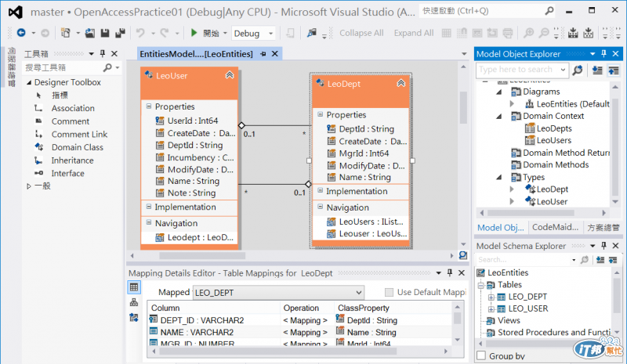This screenshot has height=364, width=627.
Task: Expand the LeoDept node under Types
Action: click(512, 189)
